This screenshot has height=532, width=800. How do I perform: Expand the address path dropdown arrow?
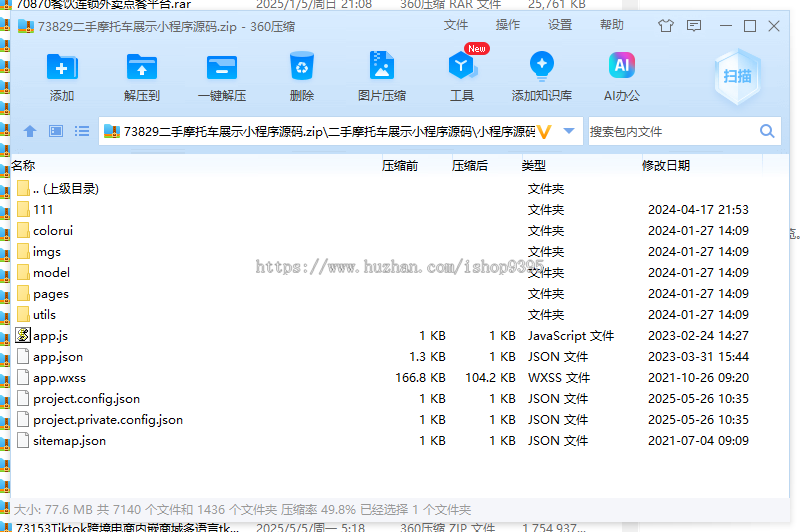569,132
